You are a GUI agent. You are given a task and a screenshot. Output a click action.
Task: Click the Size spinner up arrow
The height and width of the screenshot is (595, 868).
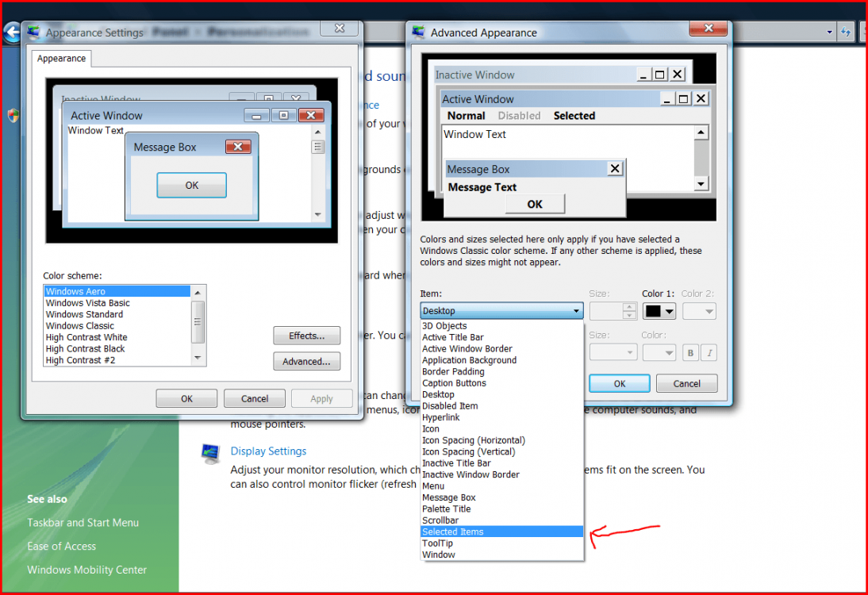click(x=629, y=307)
